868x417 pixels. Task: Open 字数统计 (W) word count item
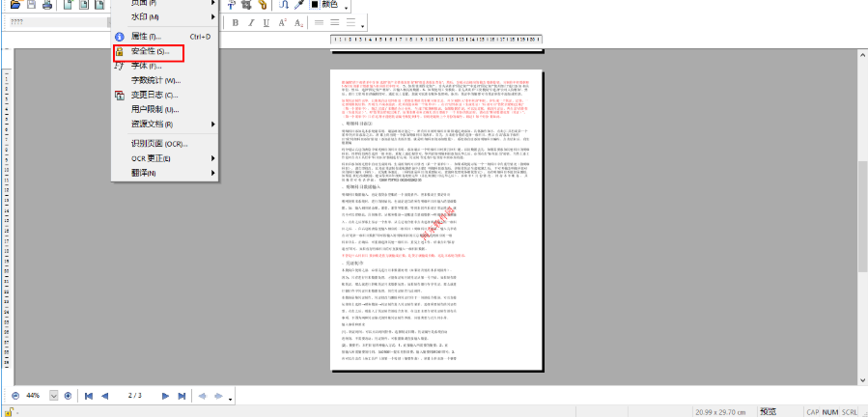pyautogui.click(x=165, y=80)
